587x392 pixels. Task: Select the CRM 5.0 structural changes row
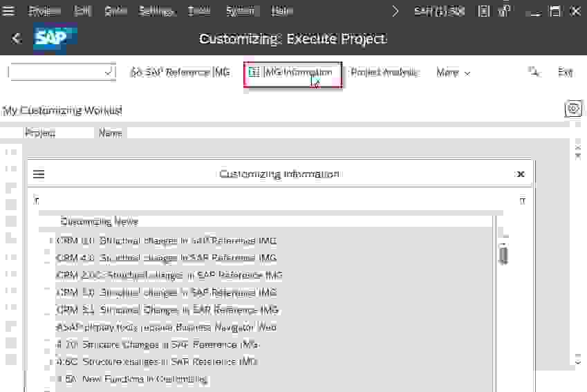coord(166,292)
